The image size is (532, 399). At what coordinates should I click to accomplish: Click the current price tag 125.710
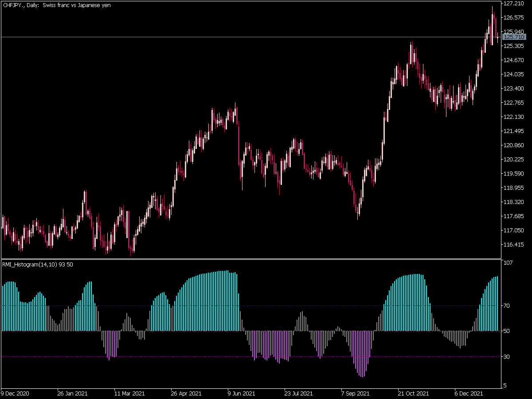click(514, 37)
